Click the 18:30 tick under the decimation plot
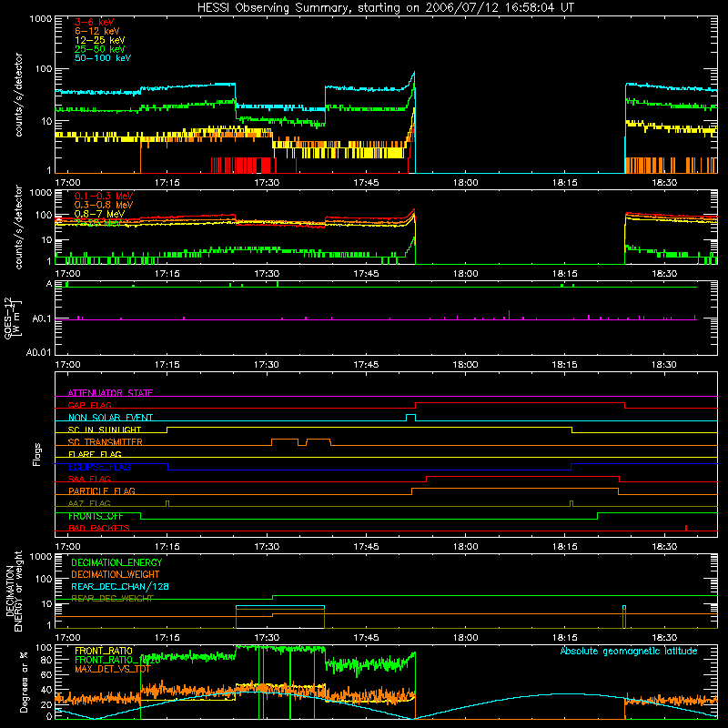This screenshot has height=728, width=728. point(664,638)
